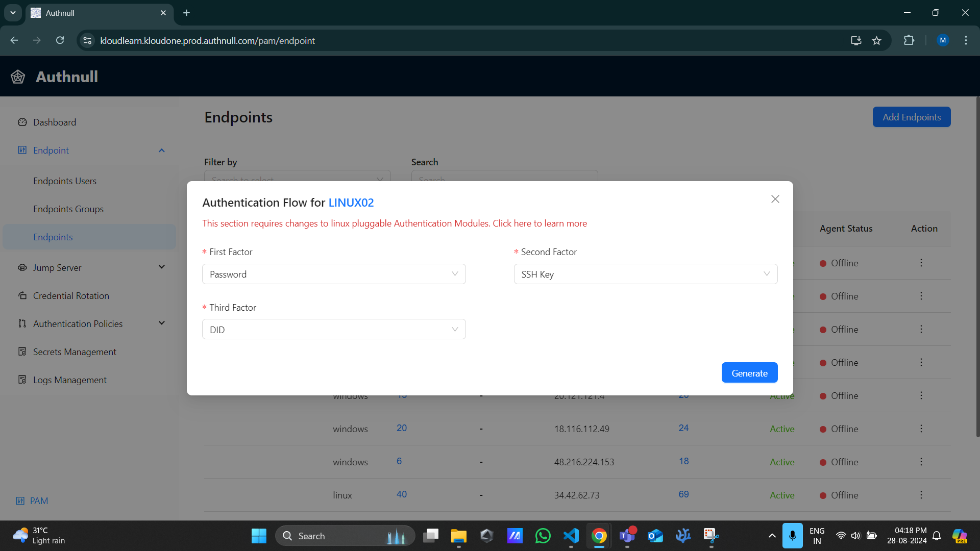Launch WhatsApp from the taskbar
Screen dimensions: 980x551
pyautogui.click(x=543, y=536)
